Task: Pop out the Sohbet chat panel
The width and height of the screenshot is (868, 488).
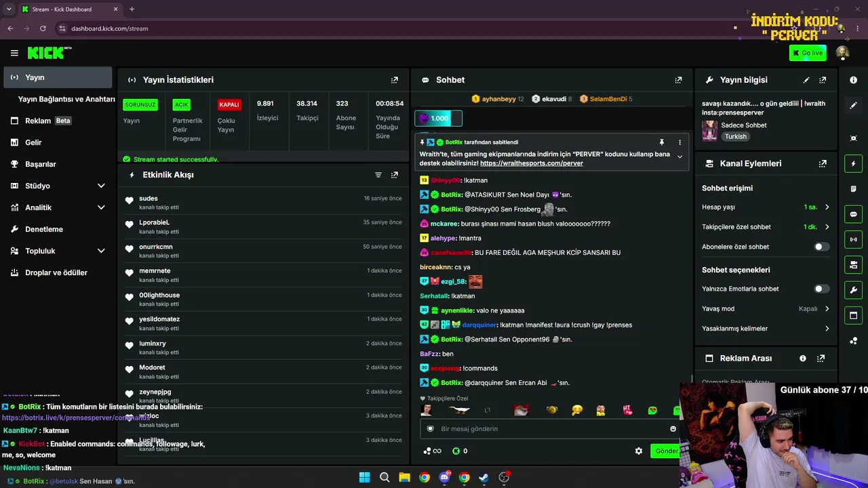Action: tap(678, 80)
